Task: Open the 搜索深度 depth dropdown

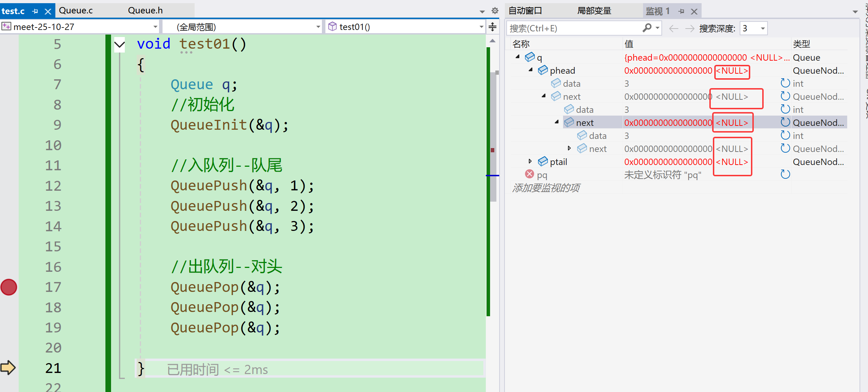Action: 763,28
